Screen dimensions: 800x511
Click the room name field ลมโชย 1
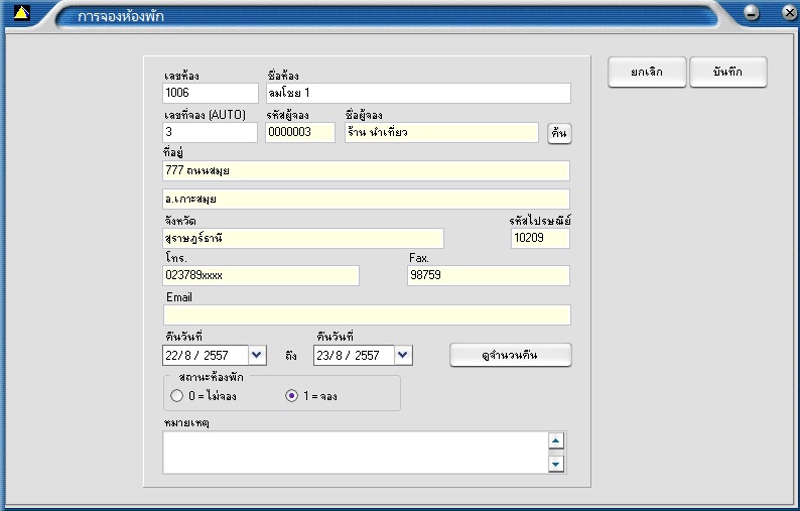pyautogui.click(x=418, y=93)
